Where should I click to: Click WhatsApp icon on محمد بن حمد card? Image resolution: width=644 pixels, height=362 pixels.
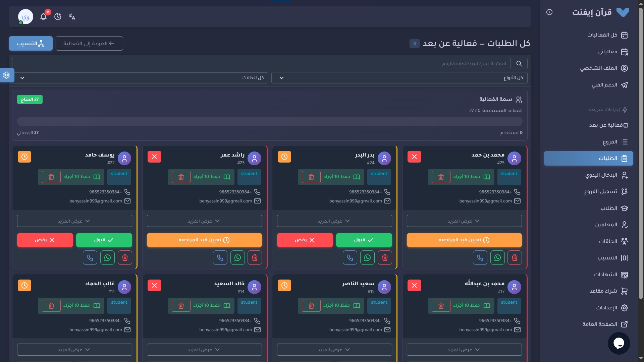pyautogui.click(x=497, y=258)
